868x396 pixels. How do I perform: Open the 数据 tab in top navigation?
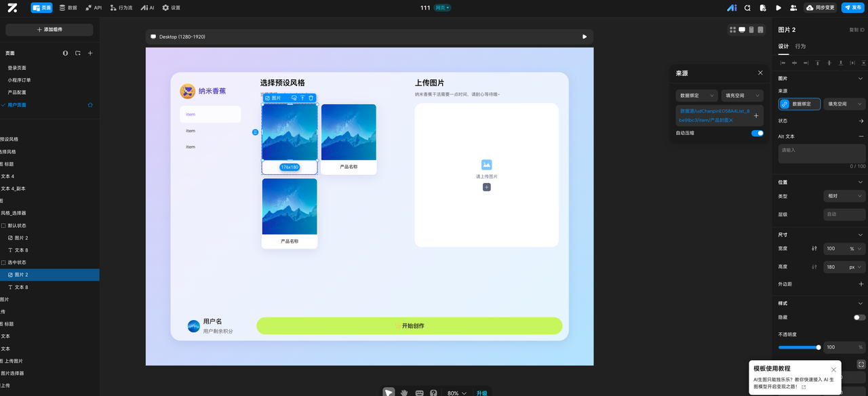[x=68, y=7]
